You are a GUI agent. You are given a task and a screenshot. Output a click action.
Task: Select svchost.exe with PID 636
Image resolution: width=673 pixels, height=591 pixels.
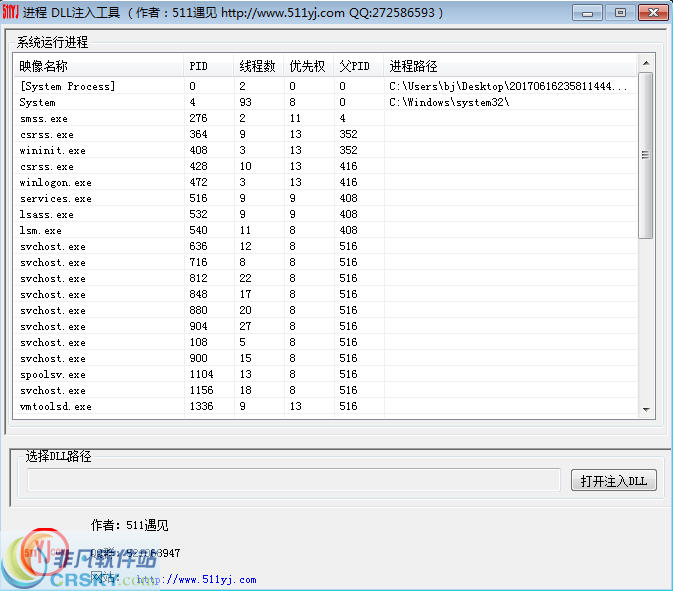[x=325, y=246]
